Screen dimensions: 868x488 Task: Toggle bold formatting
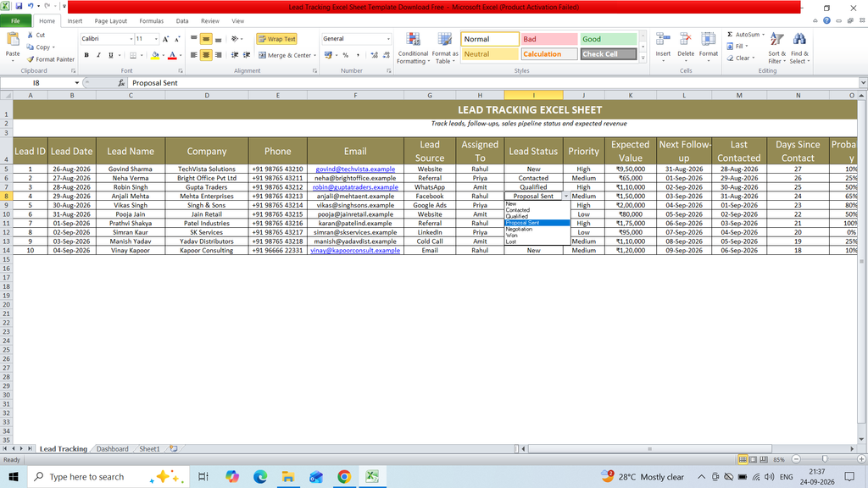pos(86,55)
